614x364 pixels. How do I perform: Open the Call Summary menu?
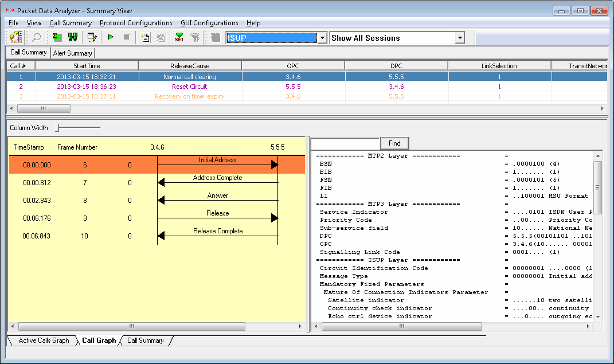point(71,23)
